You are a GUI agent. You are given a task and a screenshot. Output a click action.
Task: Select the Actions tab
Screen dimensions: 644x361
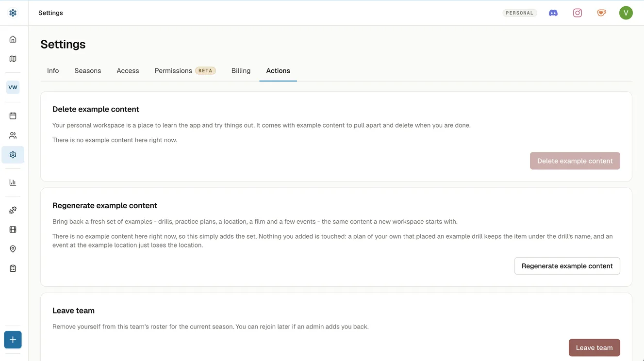coord(278,71)
